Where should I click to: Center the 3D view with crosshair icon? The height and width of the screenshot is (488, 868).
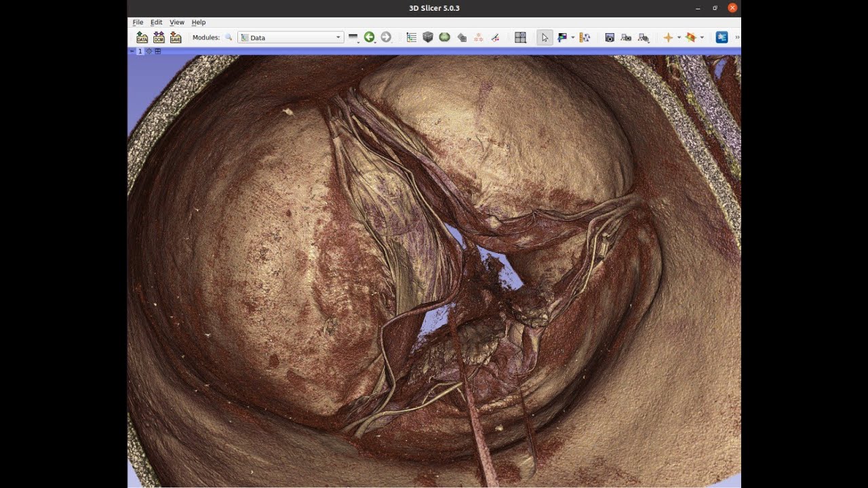coord(149,51)
